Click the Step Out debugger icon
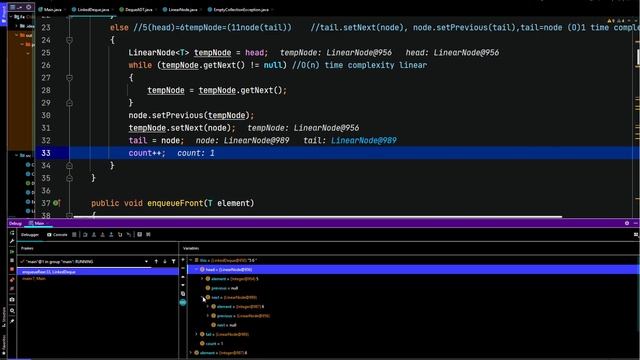 tap(111, 235)
